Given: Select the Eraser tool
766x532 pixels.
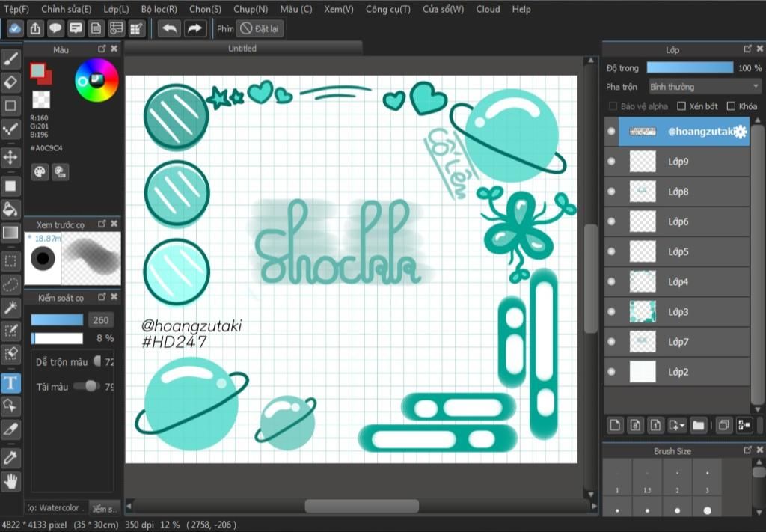Looking at the screenshot, I should (10, 82).
